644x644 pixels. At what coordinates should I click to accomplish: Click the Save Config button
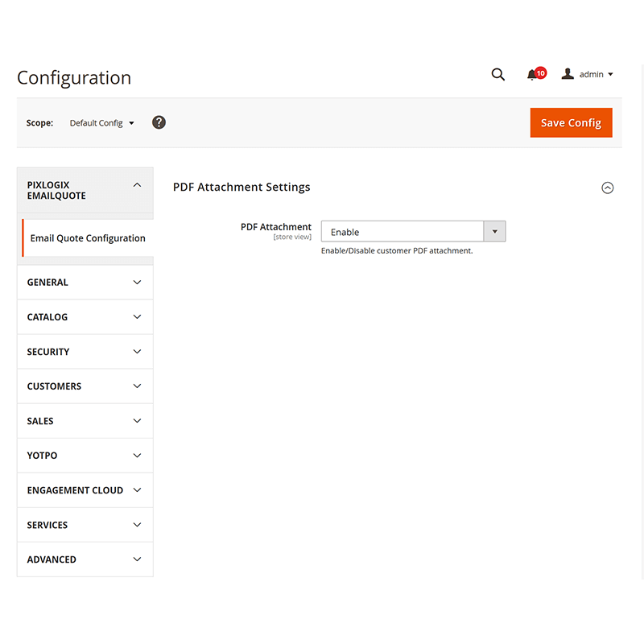[x=571, y=122]
